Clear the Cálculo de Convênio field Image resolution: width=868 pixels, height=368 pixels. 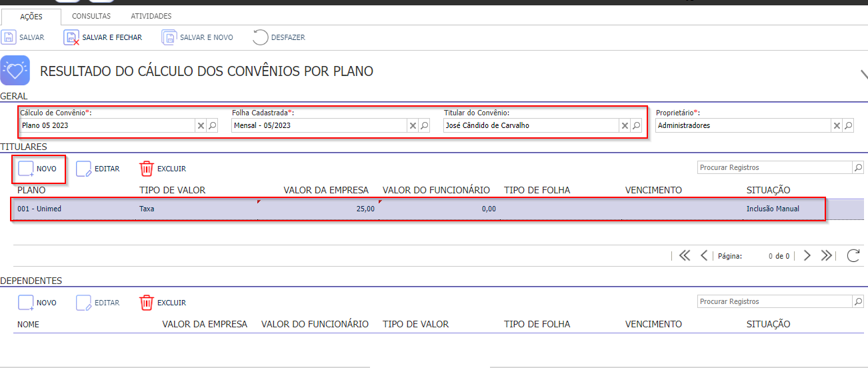pyautogui.click(x=201, y=125)
